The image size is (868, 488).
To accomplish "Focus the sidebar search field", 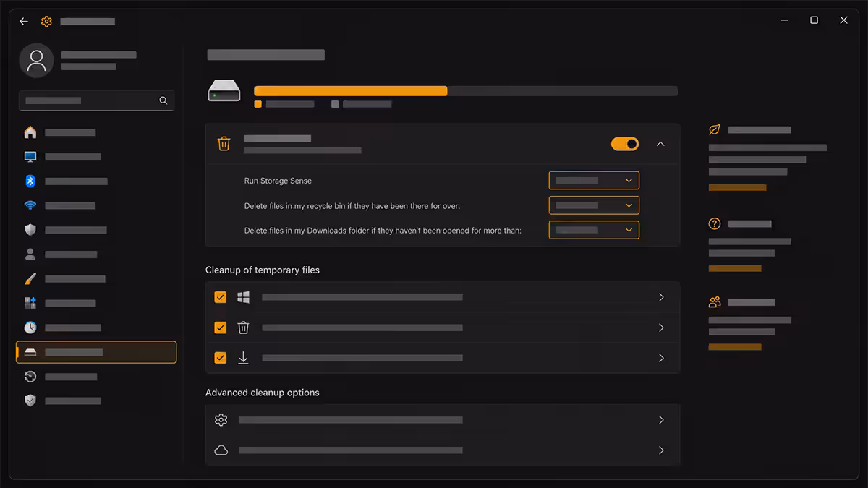I will tap(96, 100).
